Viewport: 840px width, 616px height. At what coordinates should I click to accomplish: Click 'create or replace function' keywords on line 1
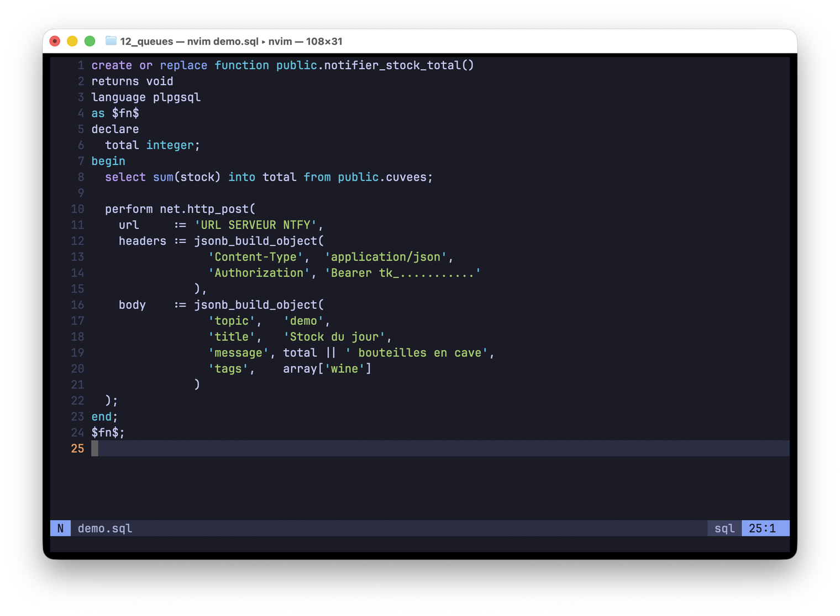click(x=180, y=65)
